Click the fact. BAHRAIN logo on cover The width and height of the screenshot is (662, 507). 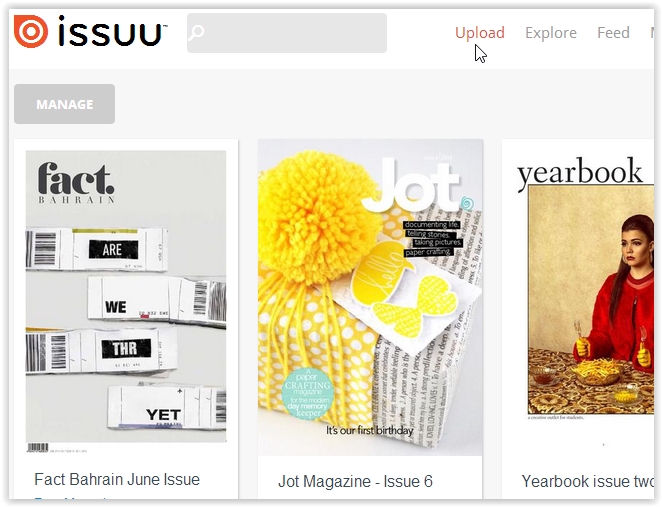point(76,182)
